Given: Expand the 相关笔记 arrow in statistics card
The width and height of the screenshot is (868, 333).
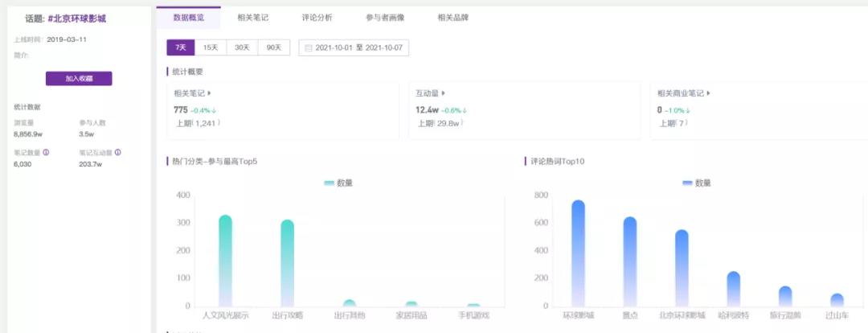Looking at the screenshot, I should 209,93.
